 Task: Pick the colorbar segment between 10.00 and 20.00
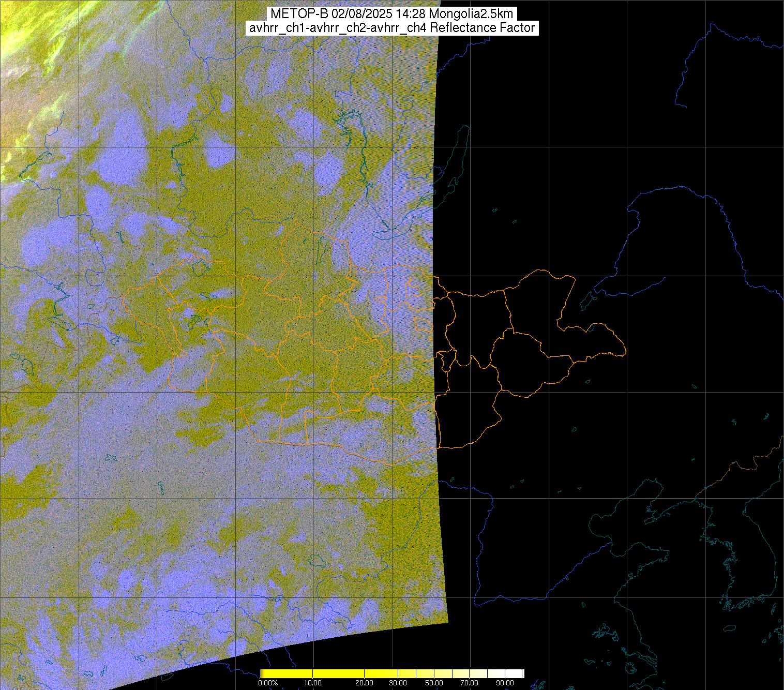[339, 673]
